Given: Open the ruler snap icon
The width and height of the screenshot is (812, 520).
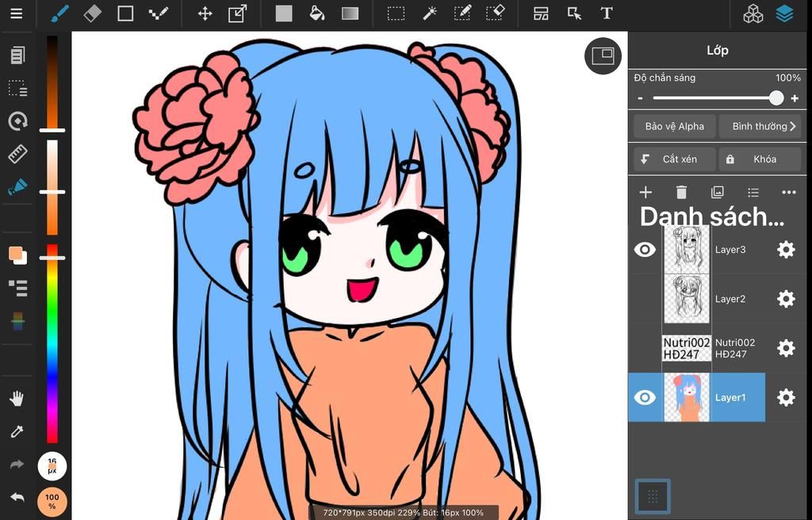Looking at the screenshot, I should click(x=17, y=154).
